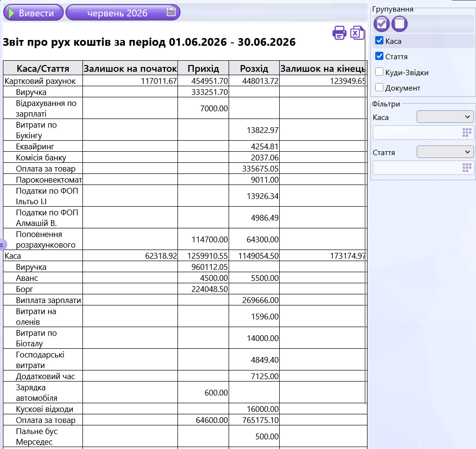Click the 333251.70 Виручка income value
Image resolution: width=476 pixels, height=449 pixels.
click(209, 92)
